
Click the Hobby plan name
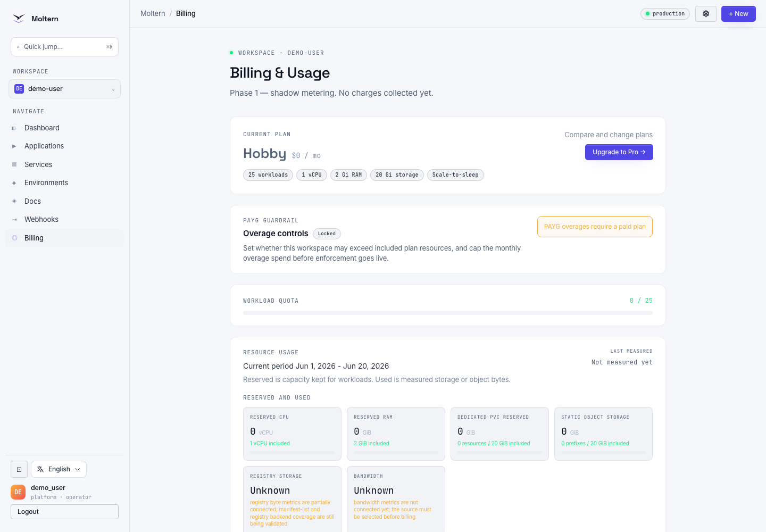pyautogui.click(x=264, y=154)
